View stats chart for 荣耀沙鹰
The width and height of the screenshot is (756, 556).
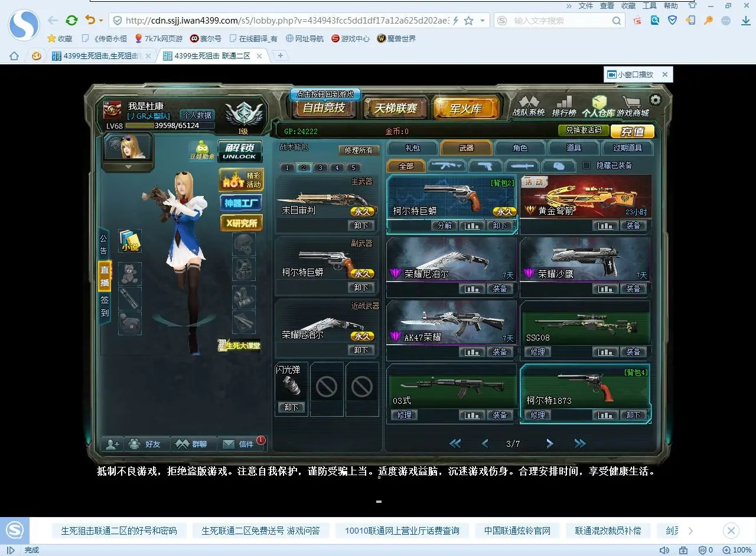click(x=605, y=289)
